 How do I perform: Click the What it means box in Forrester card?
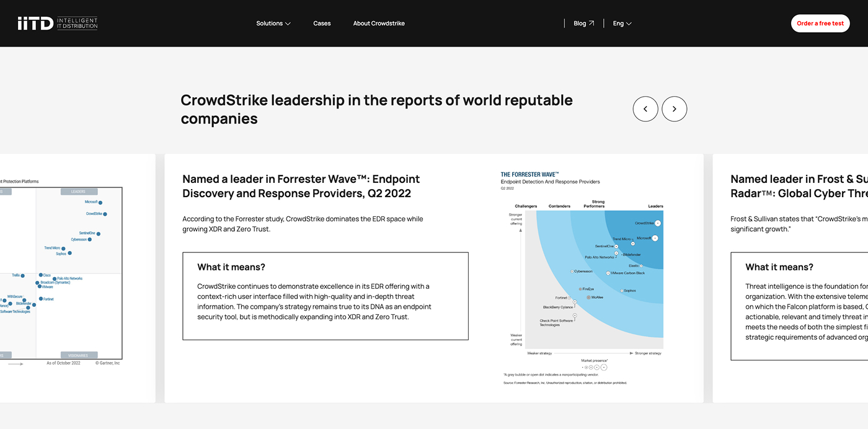click(x=325, y=296)
